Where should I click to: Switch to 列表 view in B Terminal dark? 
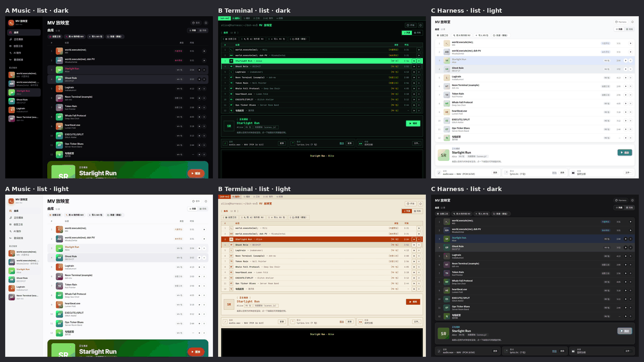coord(408,33)
